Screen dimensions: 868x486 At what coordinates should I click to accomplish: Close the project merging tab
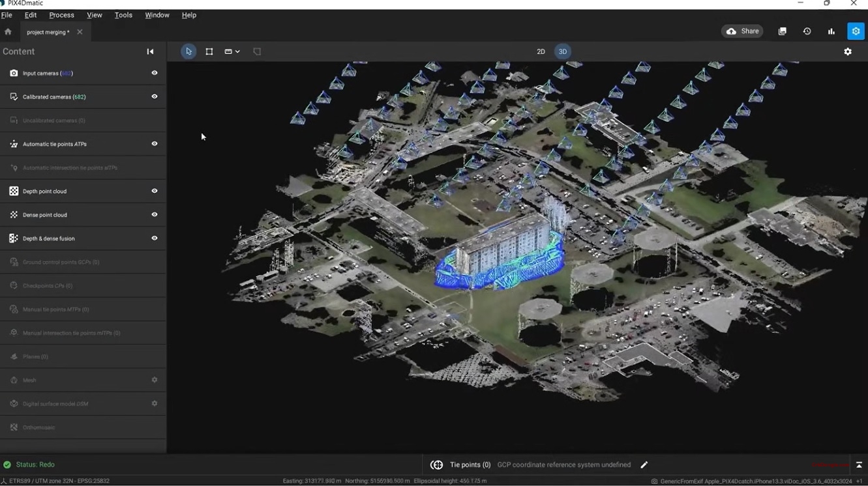click(x=80, y=31)
